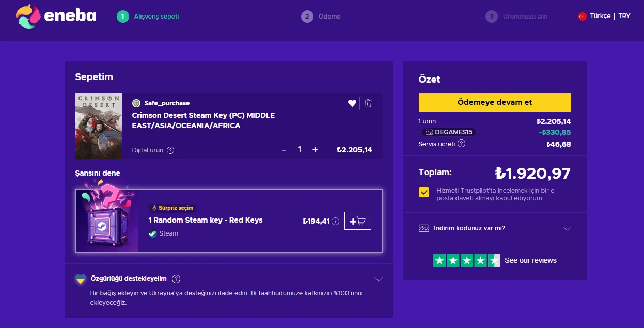Click the Steam platform icon
Image resolution: width=644 pixels, height=328 pixels.
pos(152,233)
